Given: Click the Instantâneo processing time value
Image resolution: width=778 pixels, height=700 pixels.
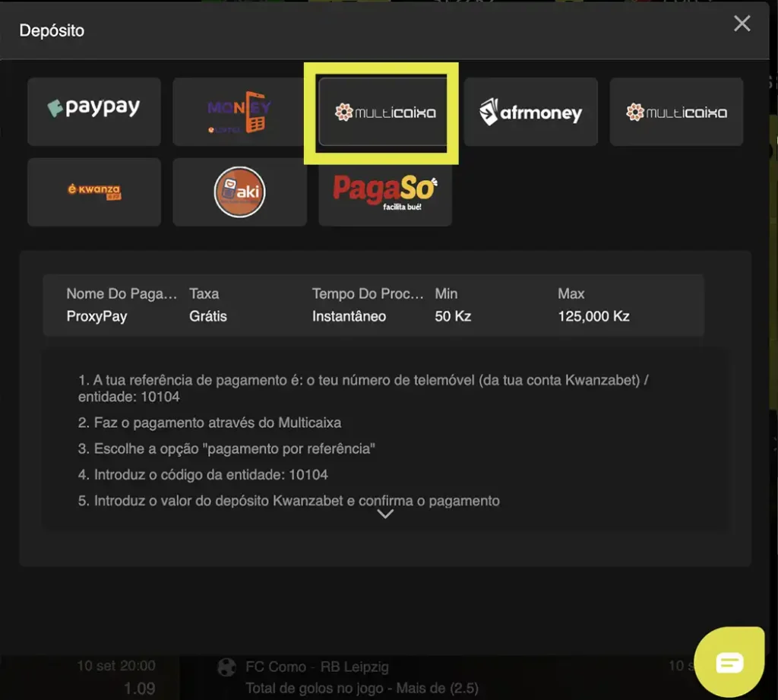Looking at the screenshot, I should 349,316.
